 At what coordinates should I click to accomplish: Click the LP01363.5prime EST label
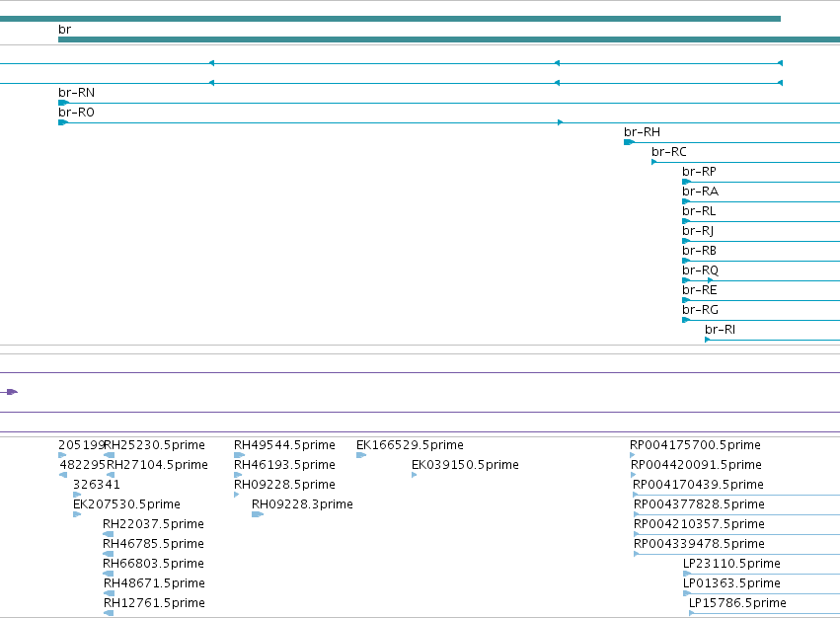coord(731,583)
